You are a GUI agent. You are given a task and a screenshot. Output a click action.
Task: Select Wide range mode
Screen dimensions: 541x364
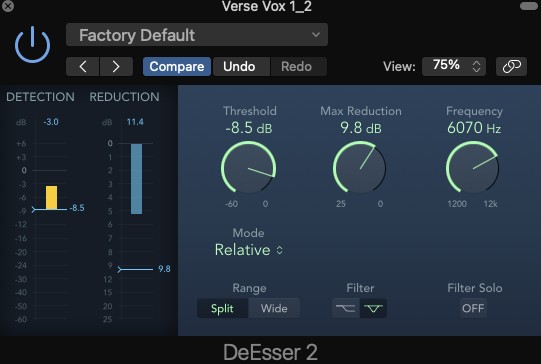(274, 308)
